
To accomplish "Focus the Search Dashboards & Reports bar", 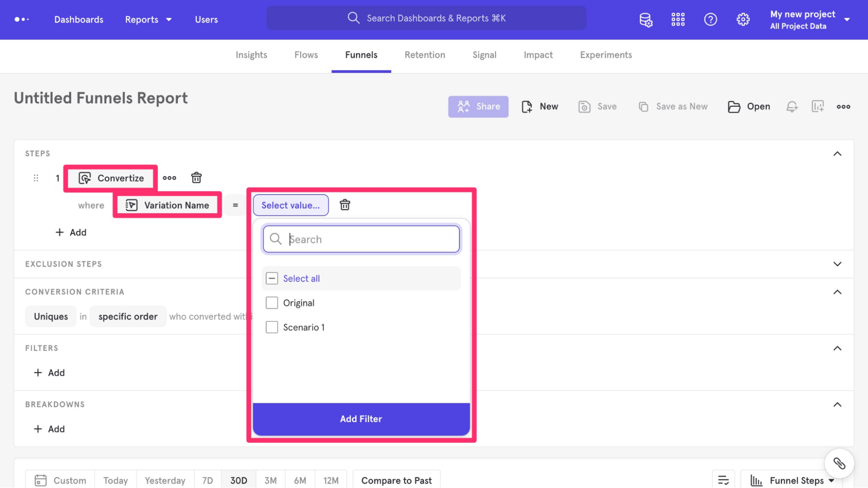I will click(x=426, y=18).
